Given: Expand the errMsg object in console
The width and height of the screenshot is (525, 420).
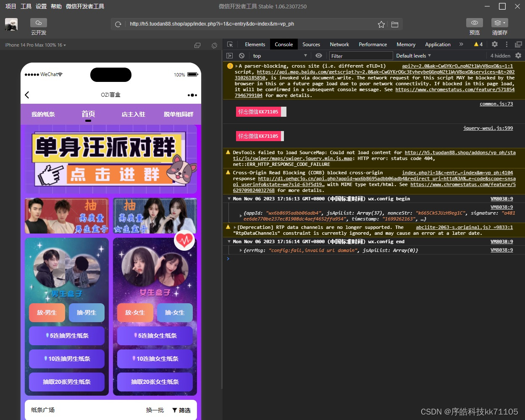Looking at the screenshot, I should (241, 250).
